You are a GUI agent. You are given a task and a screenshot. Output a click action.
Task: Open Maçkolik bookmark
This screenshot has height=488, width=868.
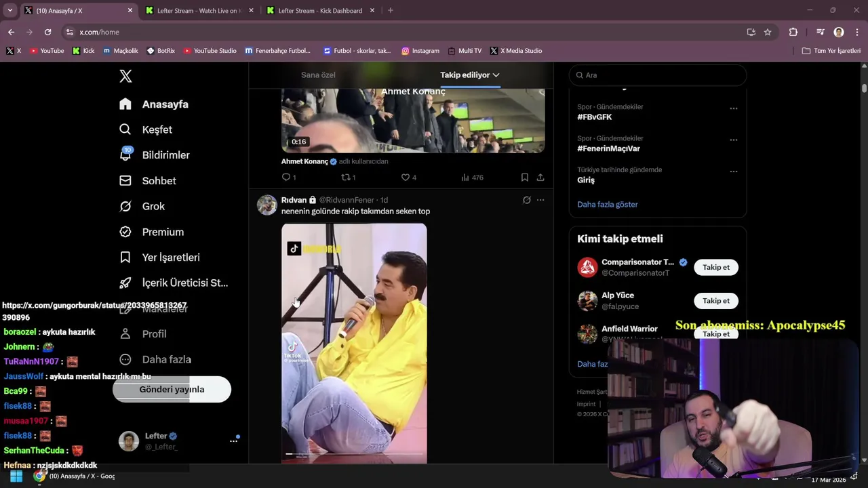(x=121, y=51)
